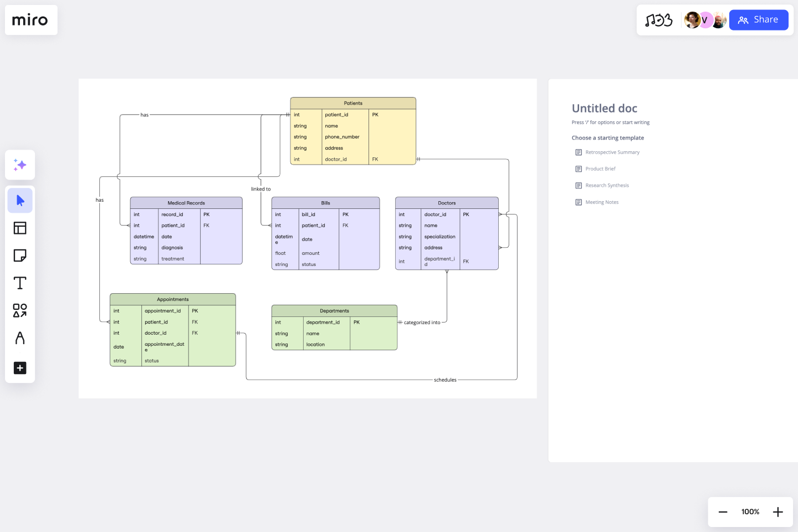Activate the Text tool
The image size is (798, 532).
click(x=20, y=283)
